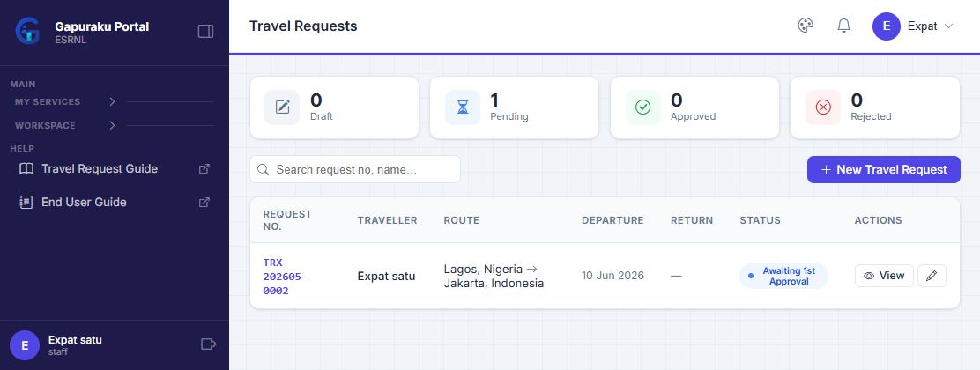Viewport: 980px width, 370px height.
Task: Open notifications bell icon
Action: coord(843,26)
